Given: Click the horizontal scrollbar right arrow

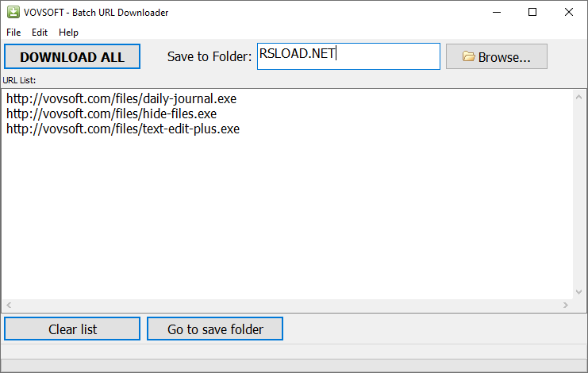Looking at the screenshot, I should [566, 306].
